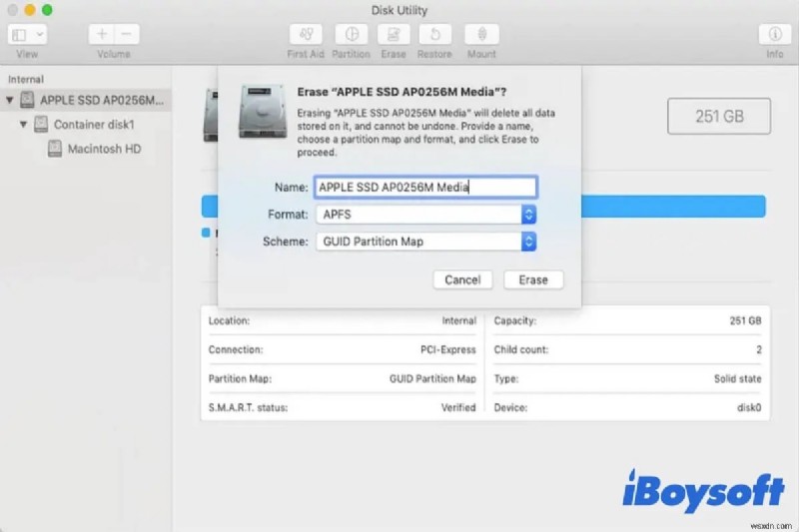Click the Location Internal value
799x532 pixels.
coord(458,320)
